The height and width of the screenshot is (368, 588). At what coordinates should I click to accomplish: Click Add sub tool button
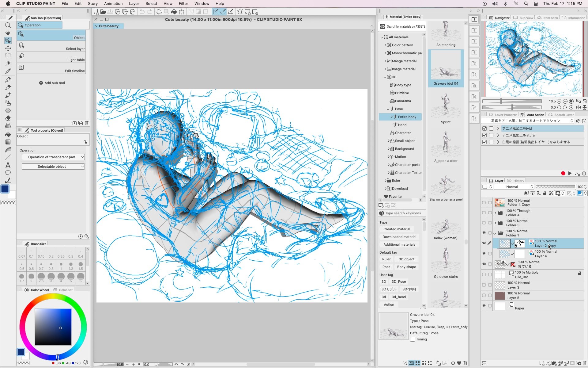point(51,83)
